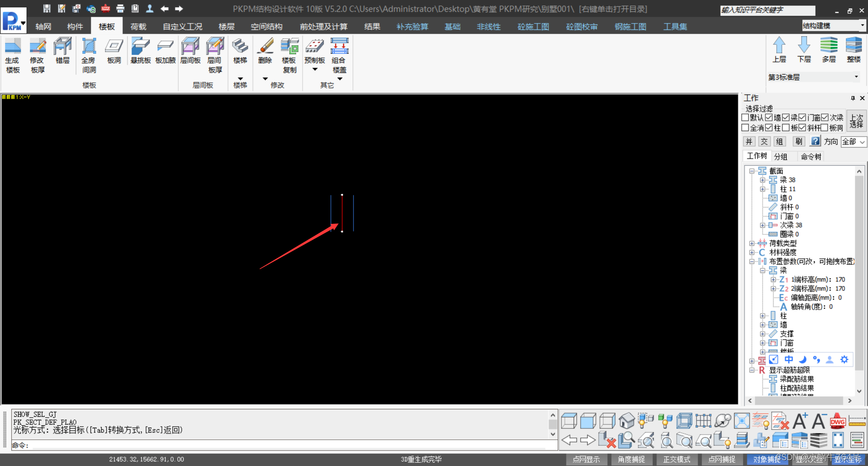Open the 第3标准层 floor dropdown
The image size is (868, 466).
pyautogui.click(x=813, y=77)
